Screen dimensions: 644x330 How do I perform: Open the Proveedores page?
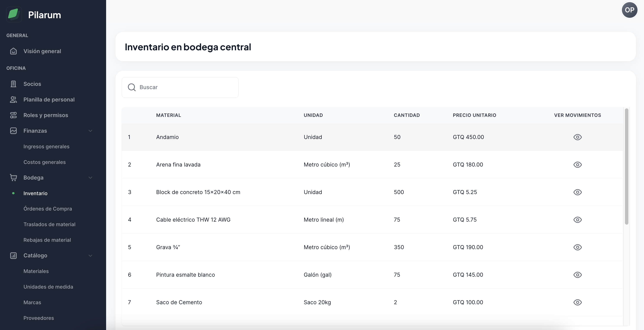(x=39, y=318)
